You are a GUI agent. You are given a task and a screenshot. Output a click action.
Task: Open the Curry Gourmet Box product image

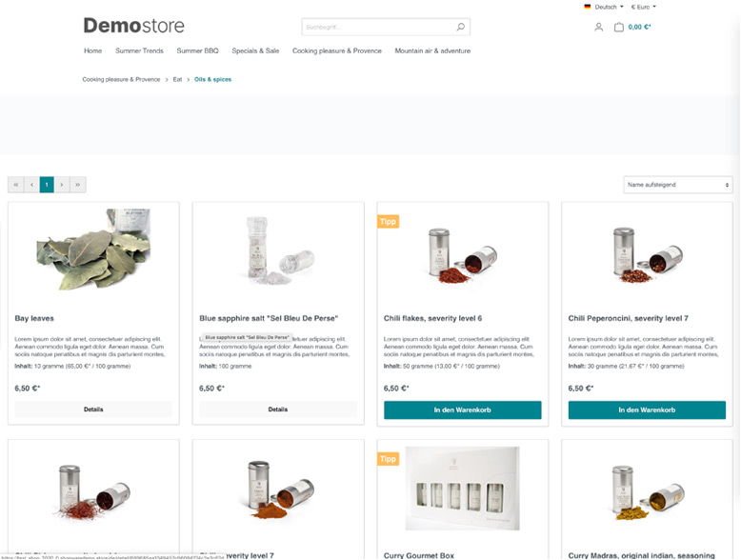(463, 489)
